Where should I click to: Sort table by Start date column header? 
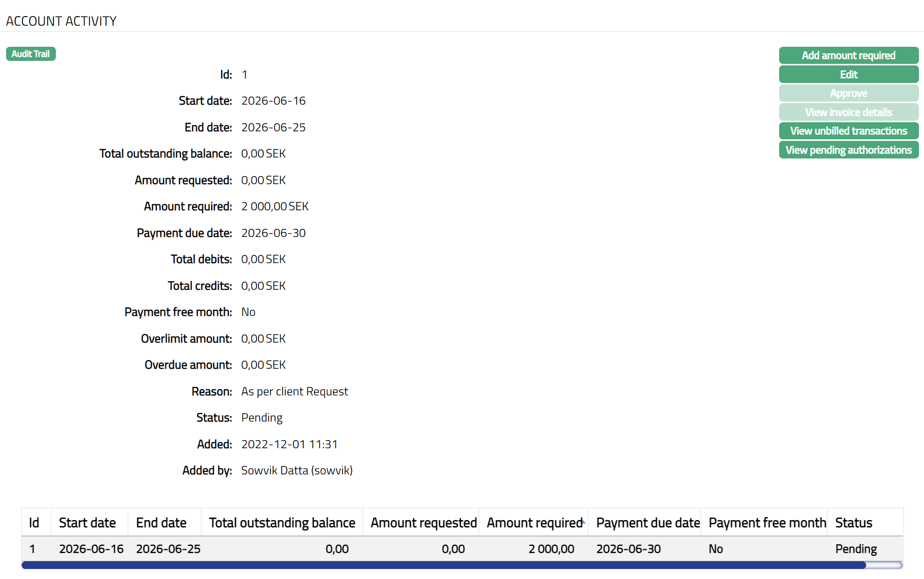click(x=87, y=523)
